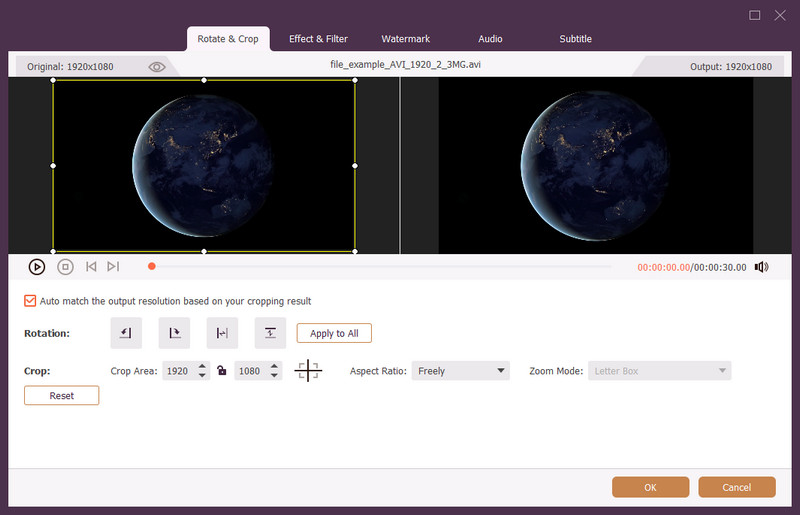The width and height of the screenshot is (800, 515).
Task: Reset the crop settings
Action: pyautogui.click(x=62, y=395)
